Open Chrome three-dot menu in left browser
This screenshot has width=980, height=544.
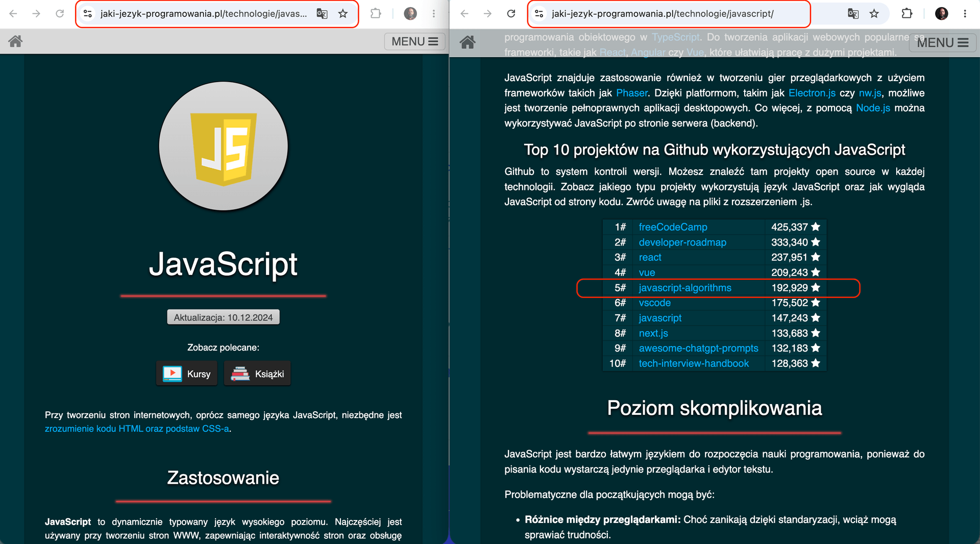click(434, 14)
